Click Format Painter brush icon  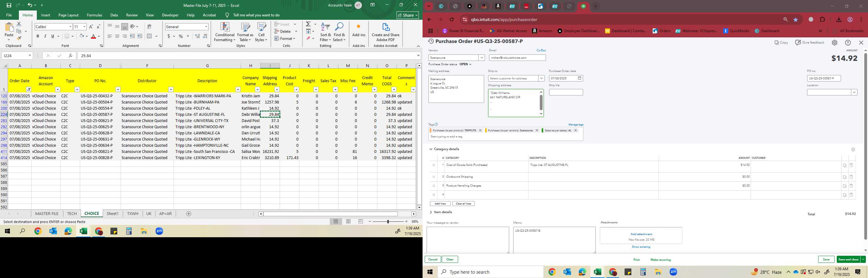tap(19, 38)
